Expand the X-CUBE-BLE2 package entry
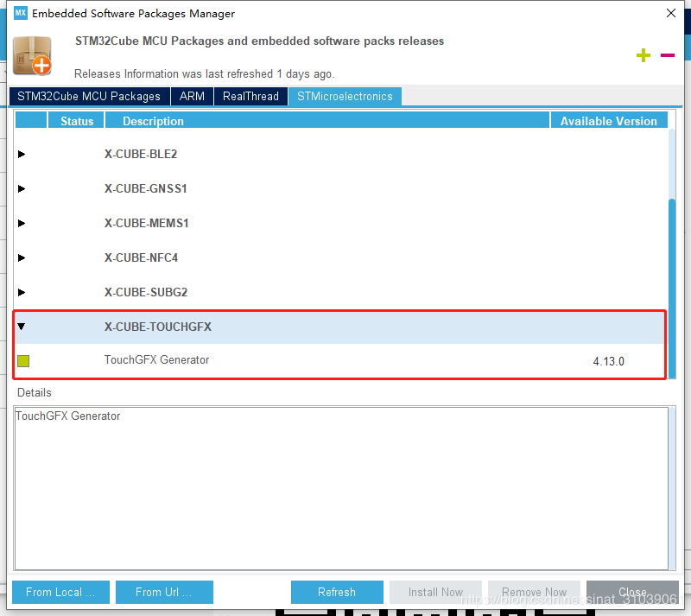691x616 pixels. (x=21, y=154)
